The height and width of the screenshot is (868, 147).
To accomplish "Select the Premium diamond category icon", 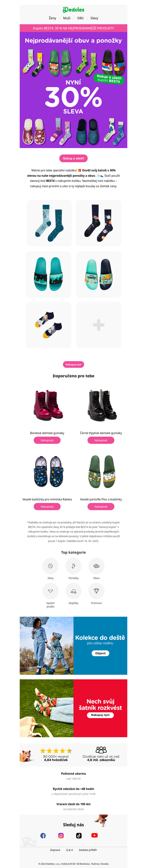I will pos(96,591).
